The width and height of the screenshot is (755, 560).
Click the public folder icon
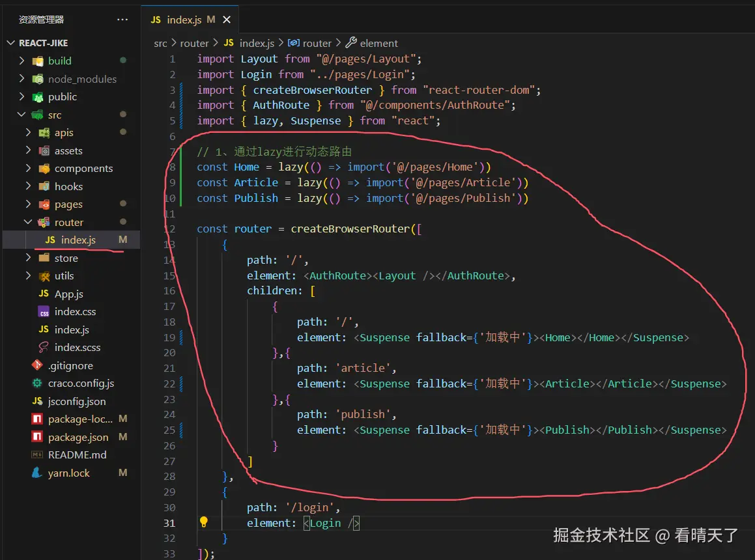38,97
